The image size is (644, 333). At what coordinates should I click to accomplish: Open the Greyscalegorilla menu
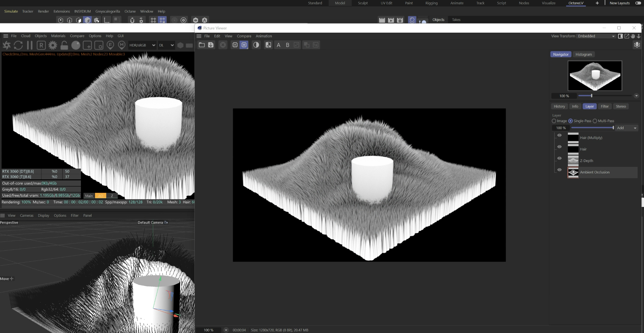(108, 11)
